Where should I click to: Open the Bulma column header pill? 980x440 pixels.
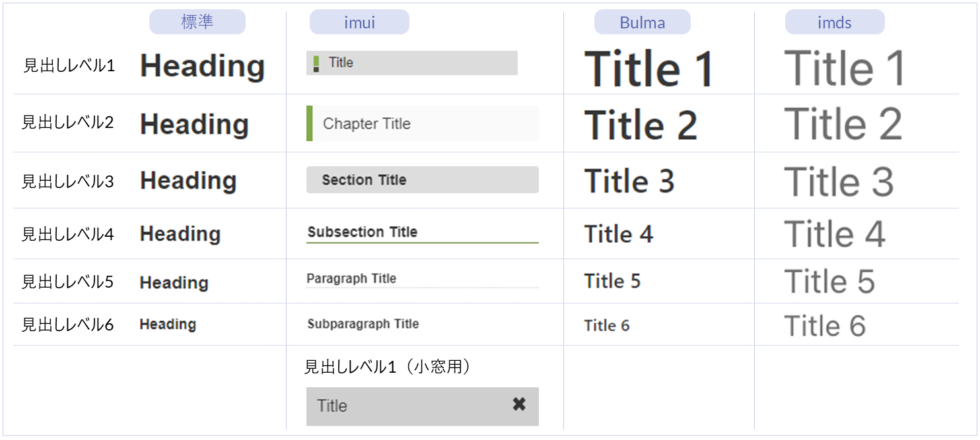tap(642, 22)
